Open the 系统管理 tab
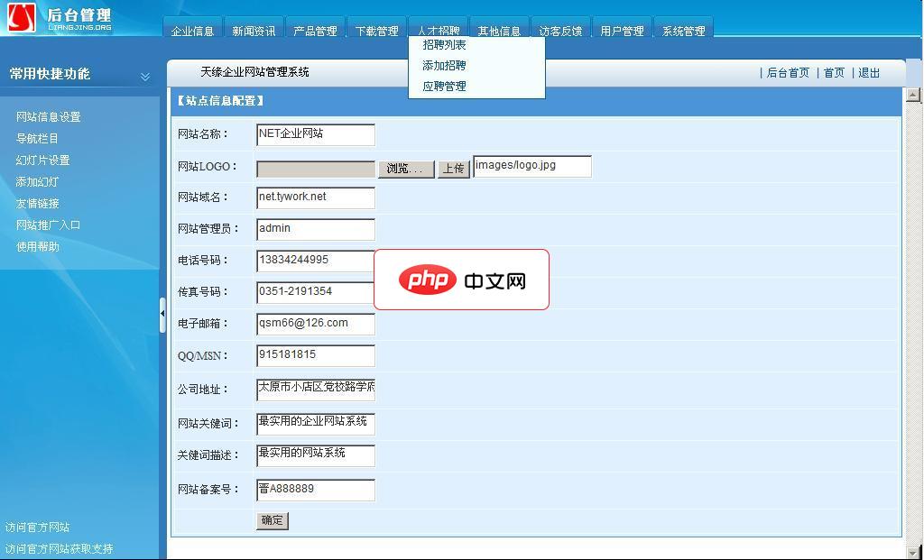 683,28
